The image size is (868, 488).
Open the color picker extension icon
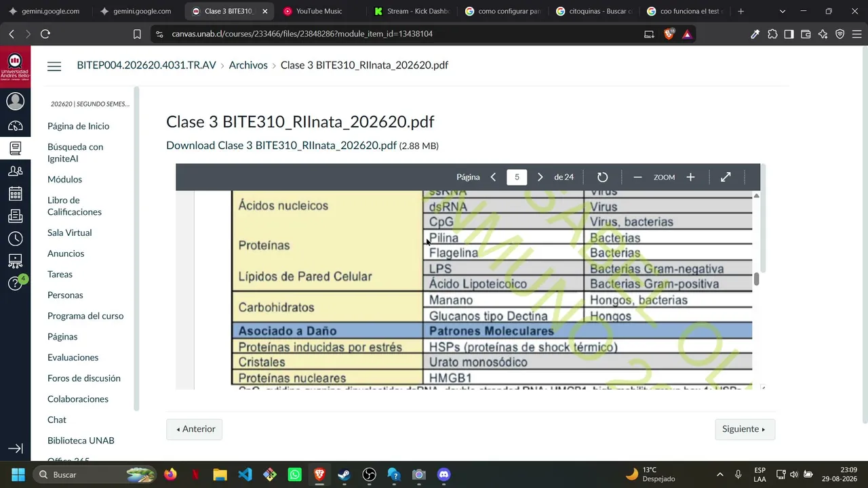(755, 34)
